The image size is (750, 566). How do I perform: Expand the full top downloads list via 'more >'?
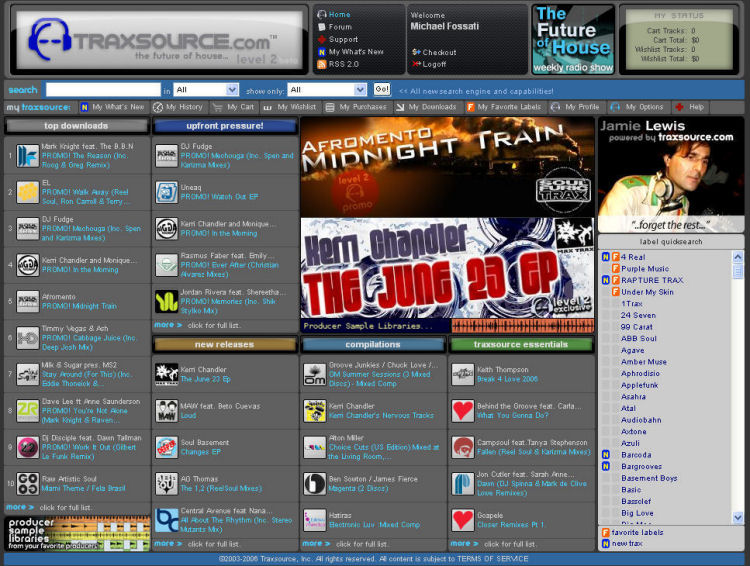tap(20, 508)
